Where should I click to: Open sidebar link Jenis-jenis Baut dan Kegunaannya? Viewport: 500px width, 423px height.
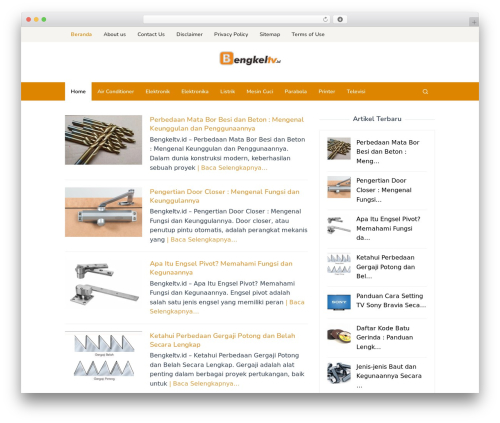coord(389,376)
